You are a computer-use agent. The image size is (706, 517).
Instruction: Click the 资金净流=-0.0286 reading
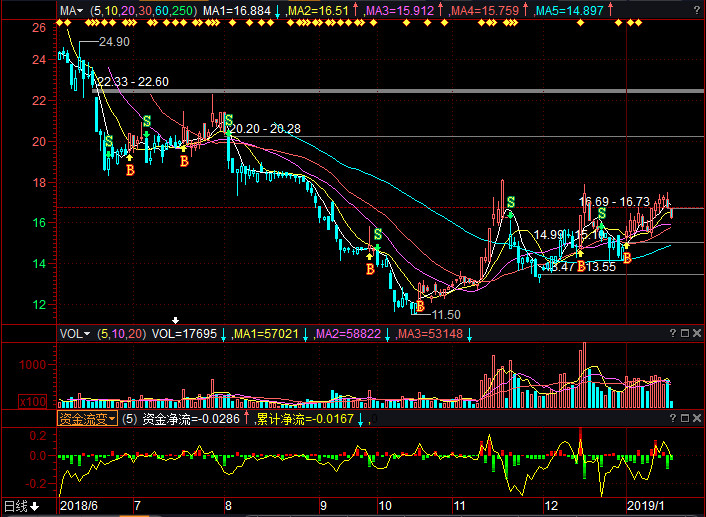[x=191, y=419]
